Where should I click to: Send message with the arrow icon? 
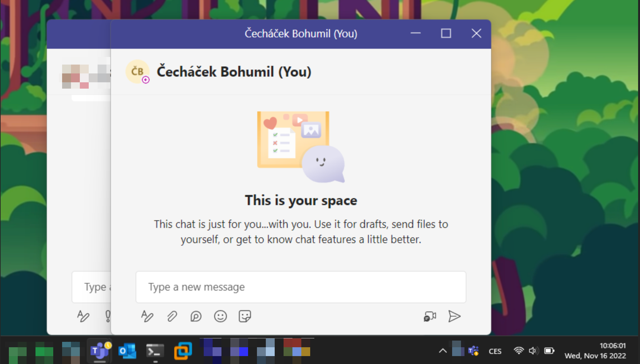click(454, 316)
